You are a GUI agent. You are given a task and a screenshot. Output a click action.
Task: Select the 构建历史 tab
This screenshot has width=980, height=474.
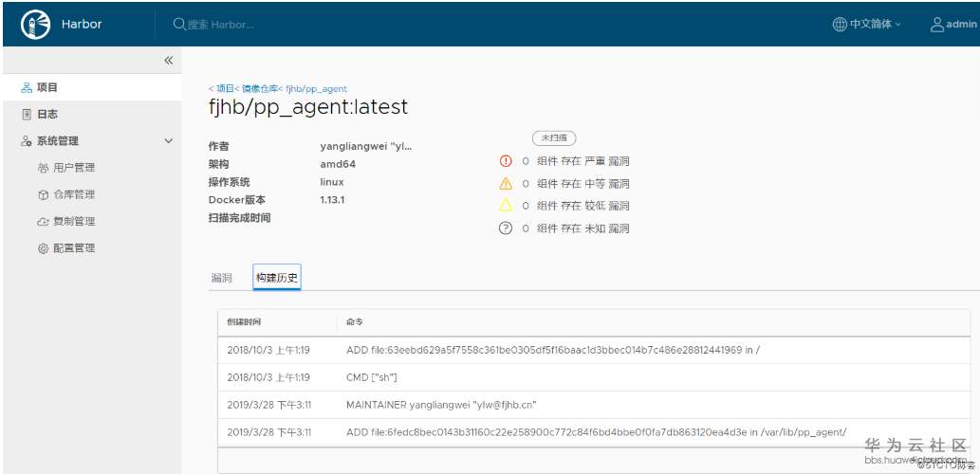276,278
